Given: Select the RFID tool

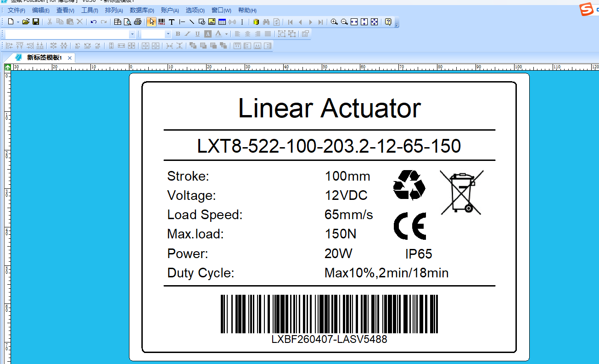Looking at the screenshot, I should point(232,22).
